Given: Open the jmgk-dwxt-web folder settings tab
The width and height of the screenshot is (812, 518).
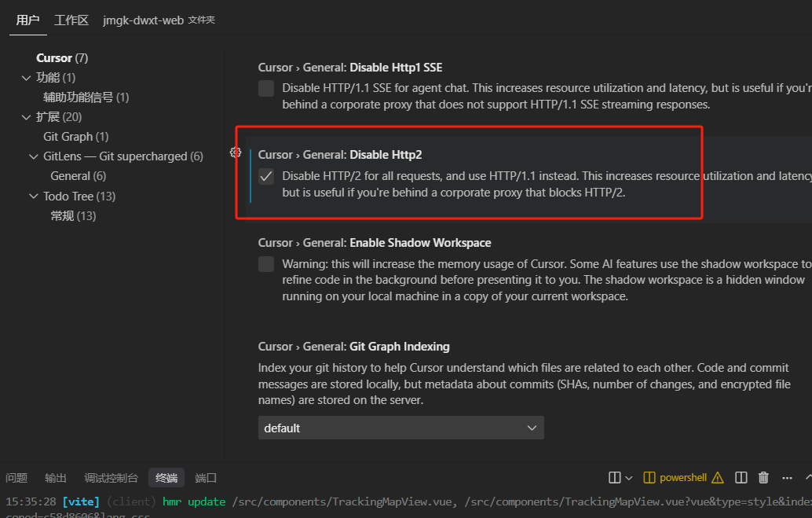Looking at the screenshot, I should 159,20.
